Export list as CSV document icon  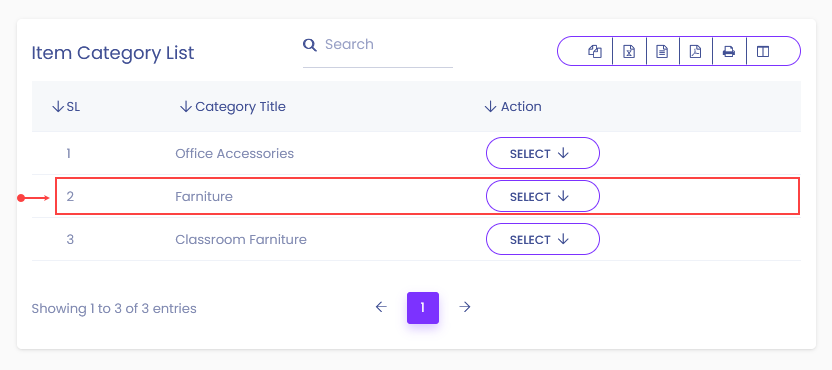pyautogui.click(x=662, y=51)
